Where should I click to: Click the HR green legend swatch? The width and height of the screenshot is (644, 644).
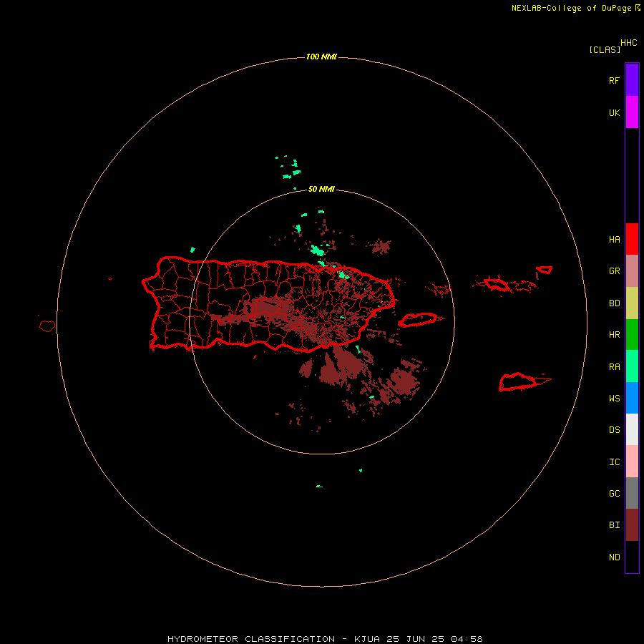632,334
